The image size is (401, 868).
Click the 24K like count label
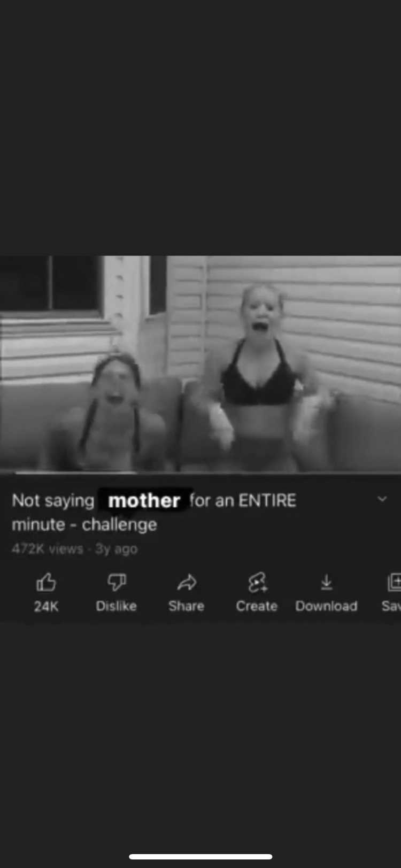(x=46, y=606)
